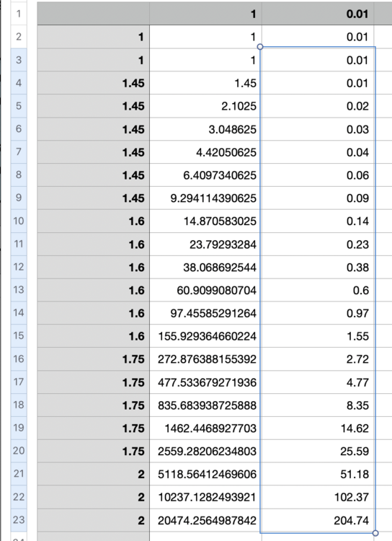Select row header number 1
This screenshot has height=541, width=392.
[x=19, y=14]
